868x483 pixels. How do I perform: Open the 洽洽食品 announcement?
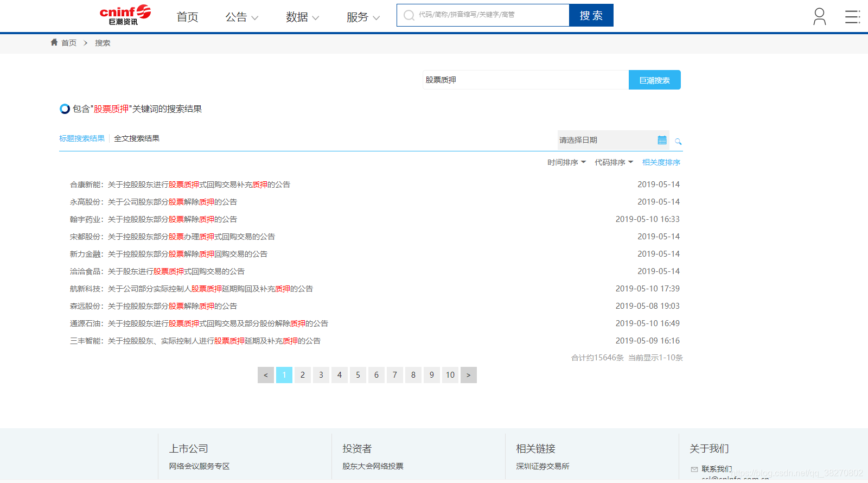[x=157, y=271]
